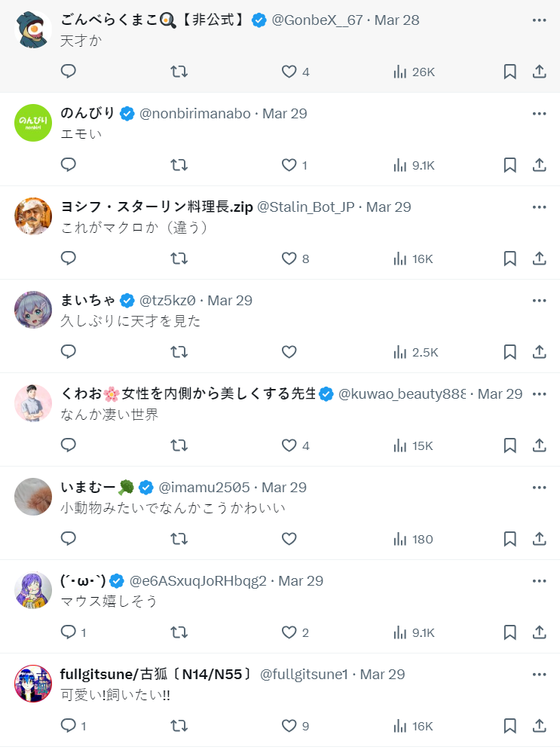
Task: Expand more options for fullgitsune tweet
Action: pos(539,674)
